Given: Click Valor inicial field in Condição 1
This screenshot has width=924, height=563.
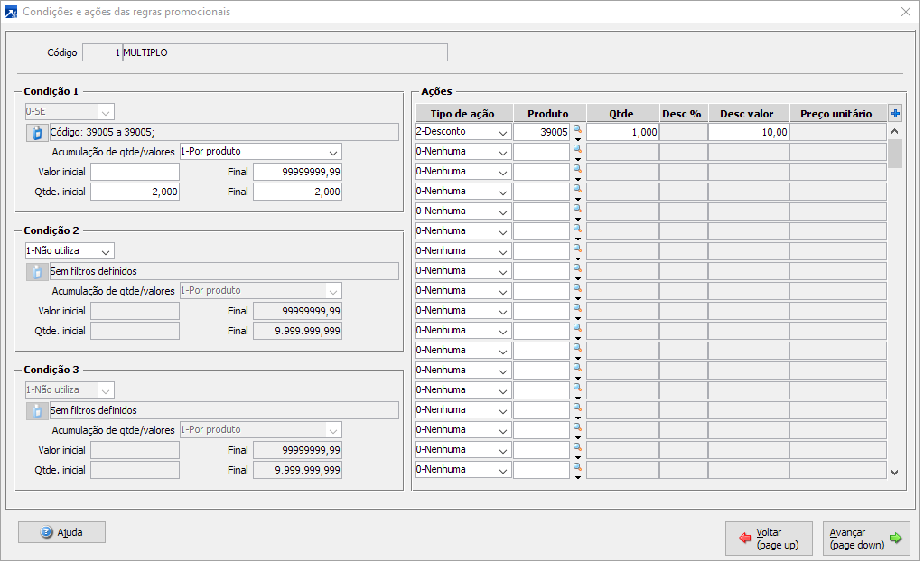Looking at the screenshot, I should pos(135,172).
